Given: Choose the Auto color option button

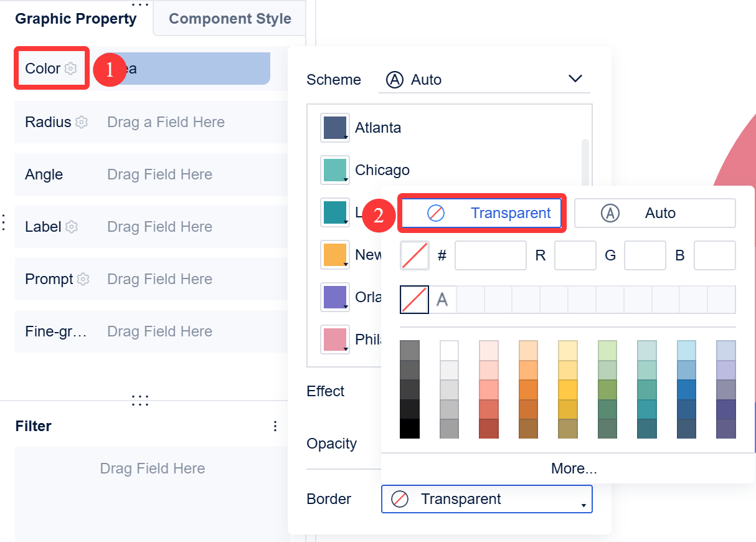Looking at the screenshot, I should click(654, 213).
